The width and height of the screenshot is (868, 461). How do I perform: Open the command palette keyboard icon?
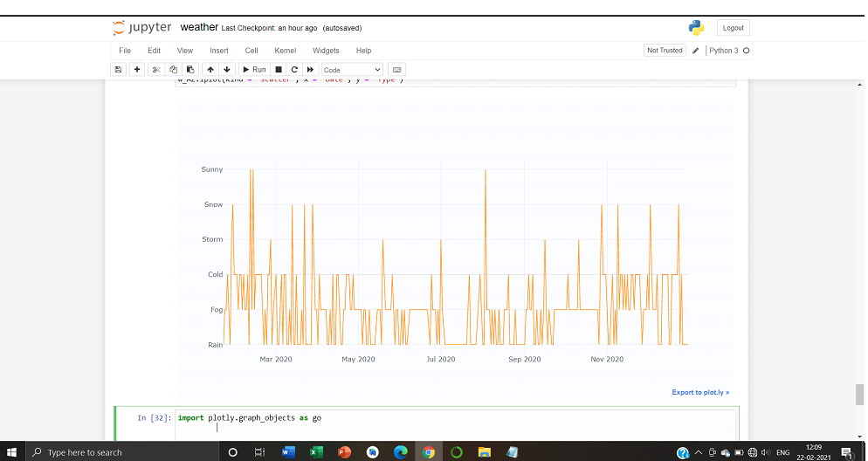396,69
